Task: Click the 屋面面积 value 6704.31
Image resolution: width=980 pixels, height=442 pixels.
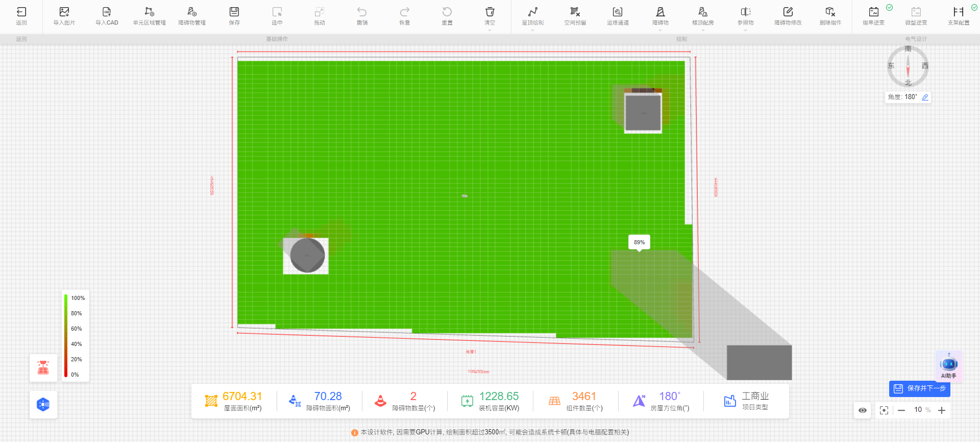Action: pyautogui.click(x=242, y=396)
